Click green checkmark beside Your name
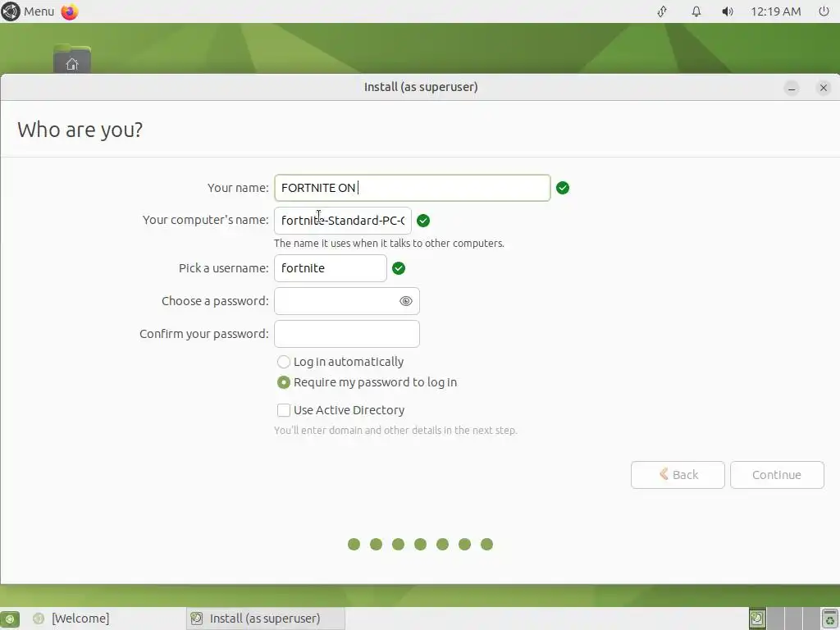This screenshot has width=840, height=630. 563,188
